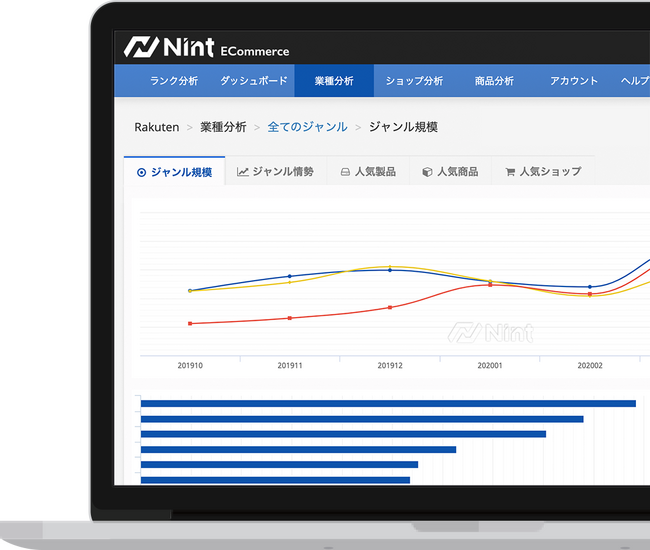Click the printer-like icon beside 人気製品
This screenshot has height=550, width=650.
click(345, 172)
